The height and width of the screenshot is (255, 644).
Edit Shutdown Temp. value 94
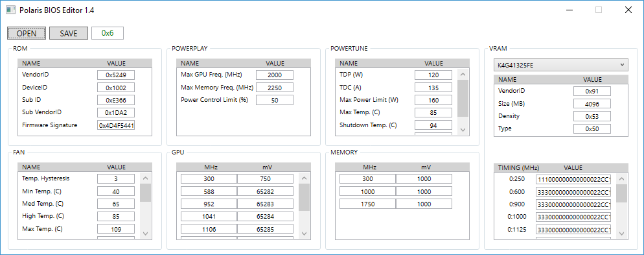[433, 125]
